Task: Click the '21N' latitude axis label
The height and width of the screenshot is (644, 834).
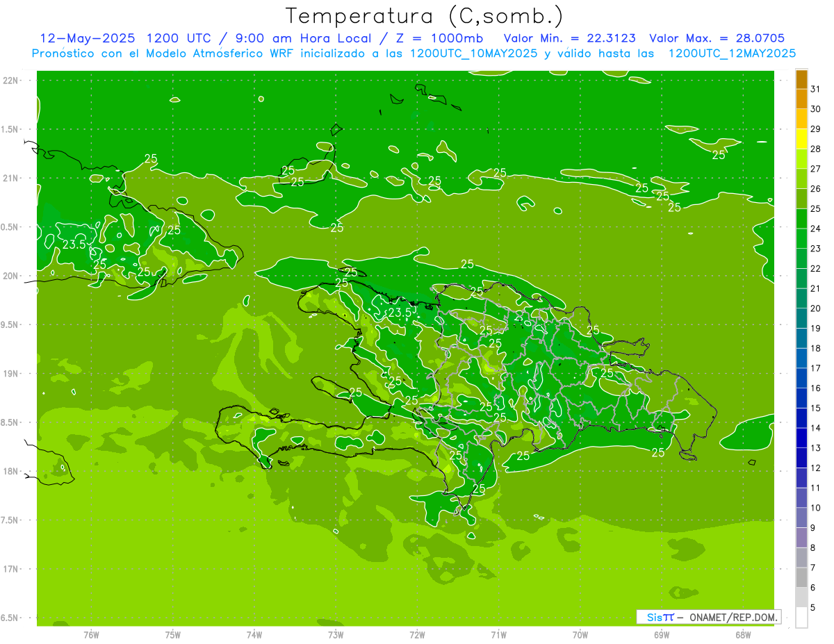Action: (x=11, y=178)
